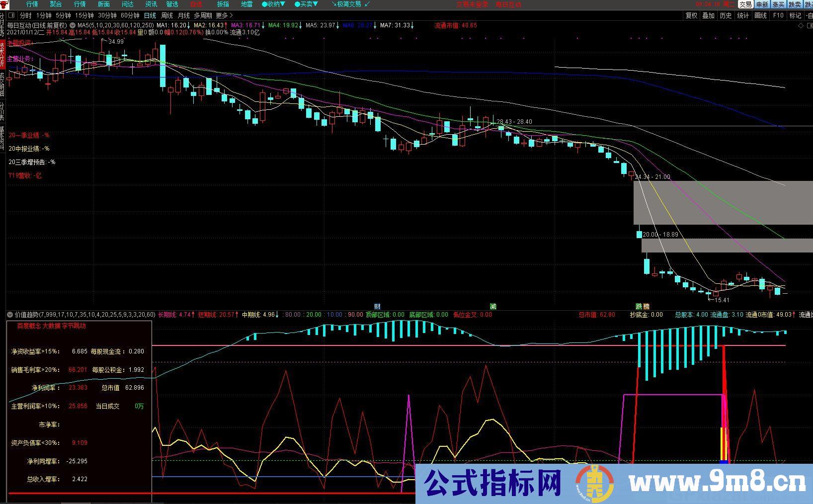Switch to 分时 intraday chart

coord(25,15)
